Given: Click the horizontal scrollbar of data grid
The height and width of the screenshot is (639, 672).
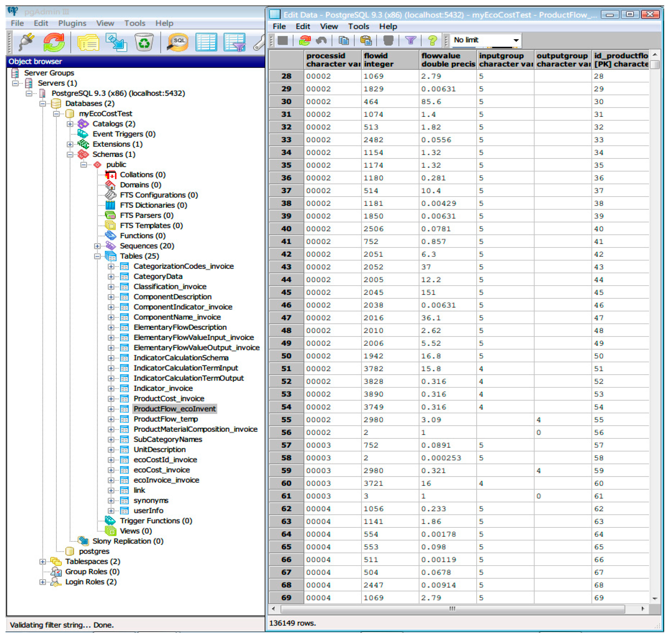Looking at the screenshot, I should [x=452, y=609].
